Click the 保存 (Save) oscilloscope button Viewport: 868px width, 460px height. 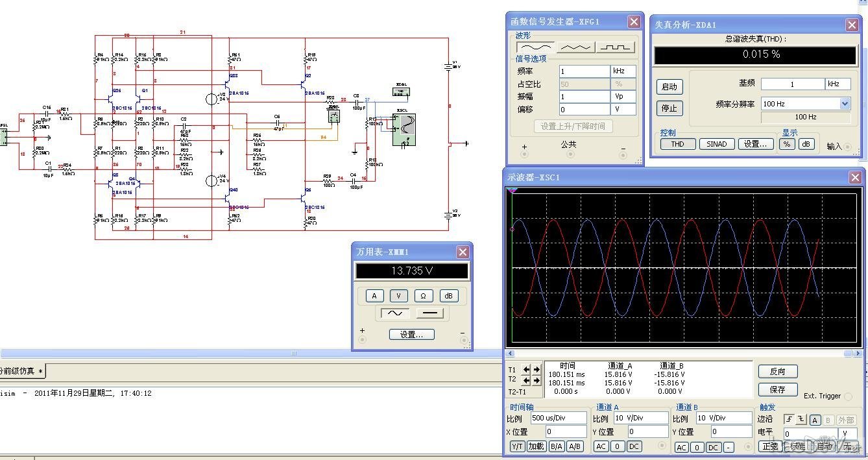point(777,389)
